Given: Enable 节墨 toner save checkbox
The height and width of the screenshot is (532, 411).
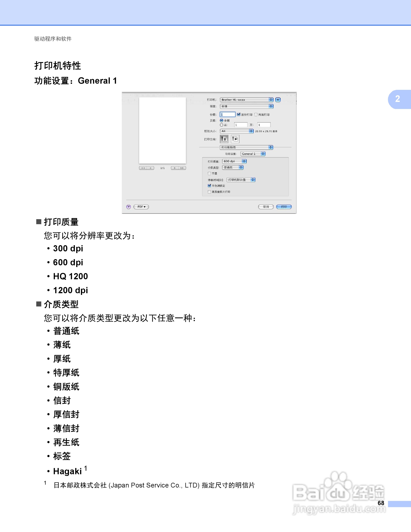Looking at the screenshot, I should coord(209,173).
